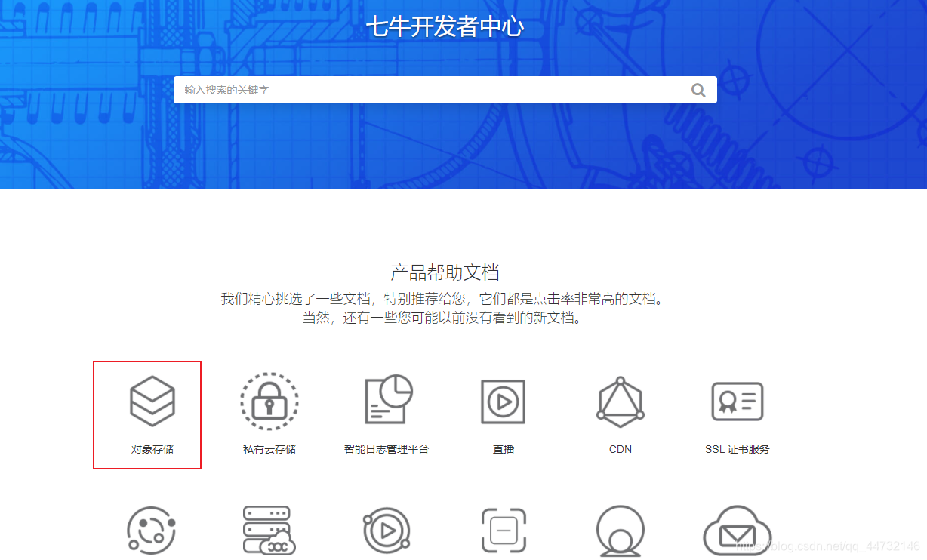Focus the 输入搜索的关键字 search field
The width and height of the screenshot is (927, 560).
pos(445,90)
